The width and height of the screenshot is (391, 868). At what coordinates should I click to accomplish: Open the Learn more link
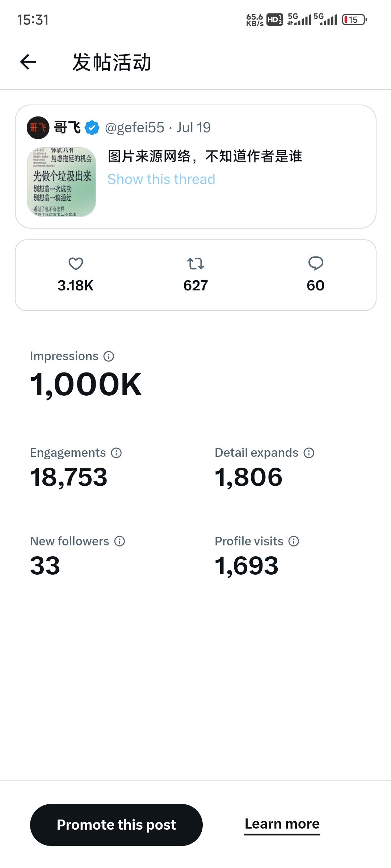click(282, 824)
